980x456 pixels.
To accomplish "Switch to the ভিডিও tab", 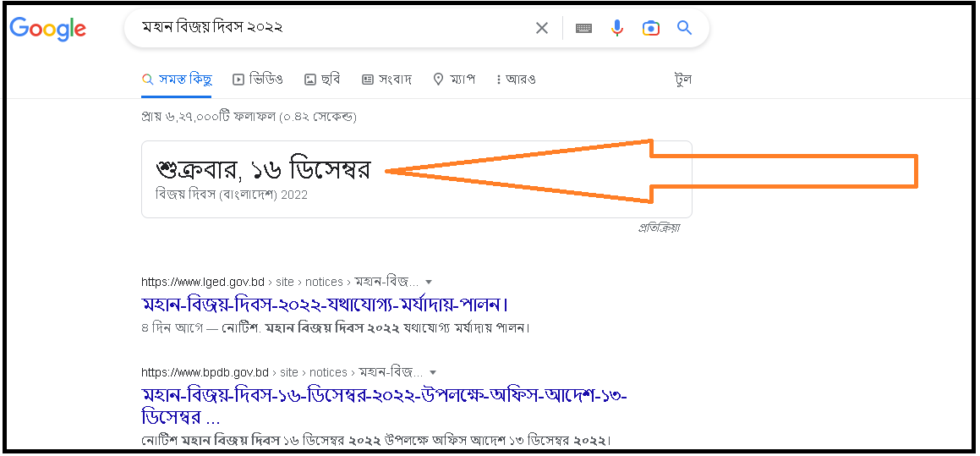I will click(x=258, y=80).
